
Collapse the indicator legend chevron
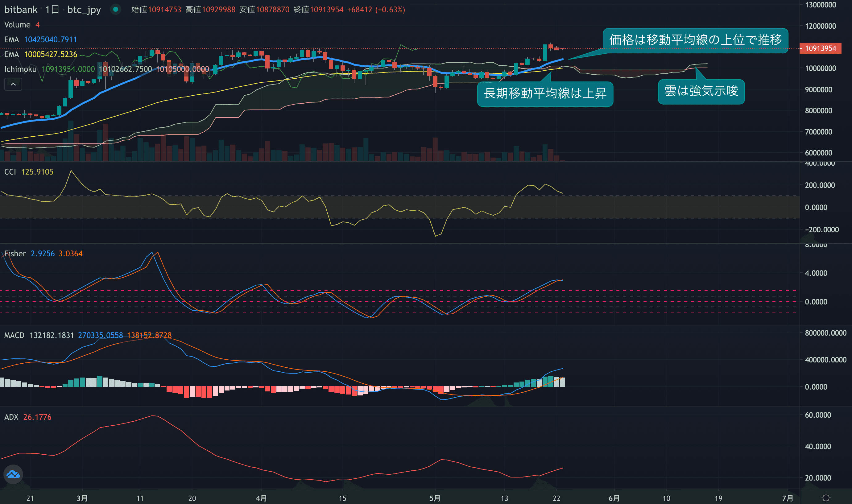tap(13, 84)
